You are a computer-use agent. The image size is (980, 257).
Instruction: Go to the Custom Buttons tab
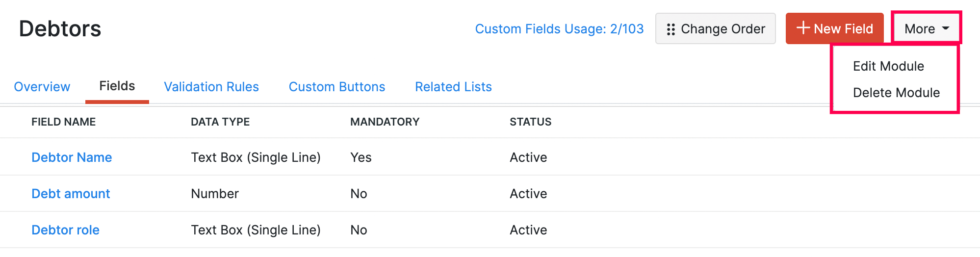(337, 87)
